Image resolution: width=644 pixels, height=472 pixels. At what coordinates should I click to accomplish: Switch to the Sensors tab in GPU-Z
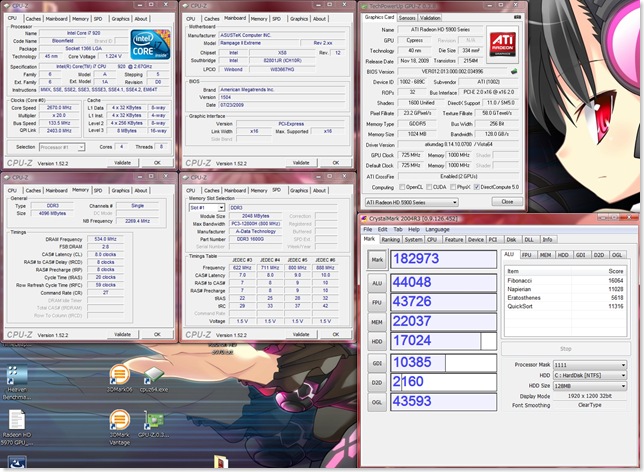coord(407,17)
